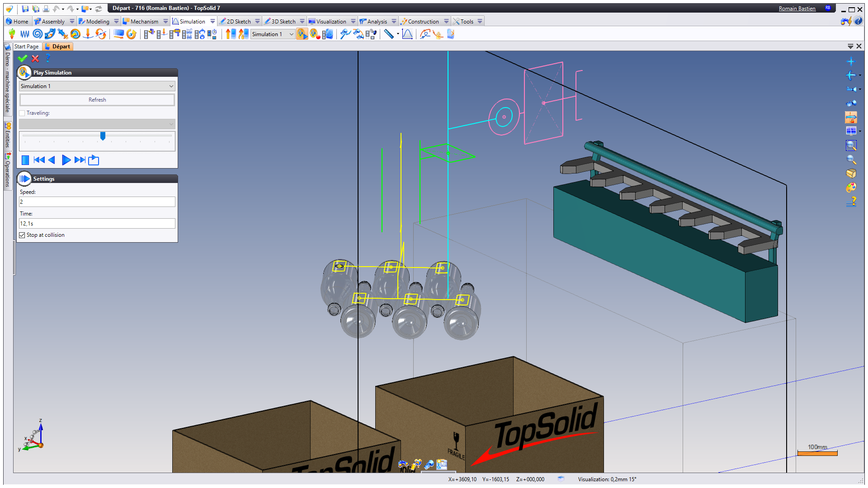This screenshot has height=488, width=868.
Task: Click the Play simulation button
Action: pos(66,160)
